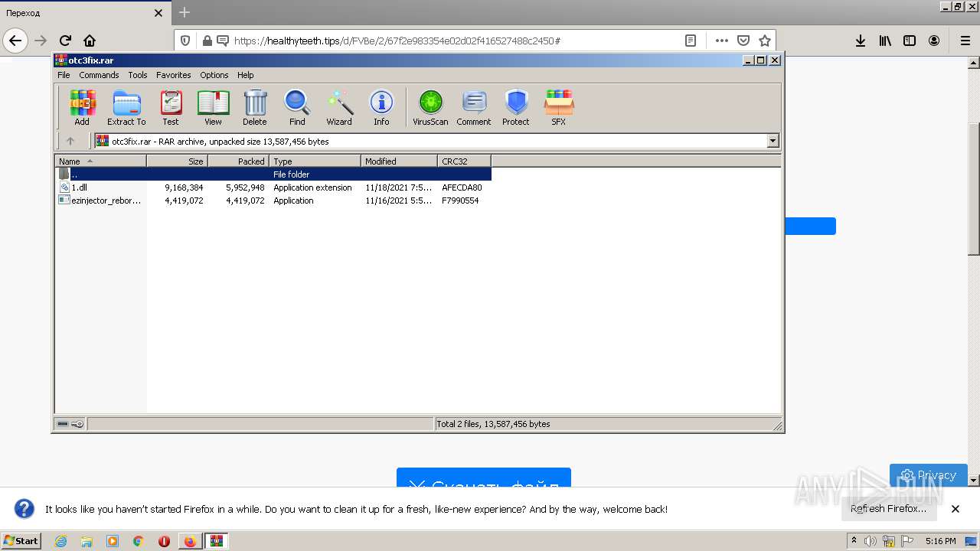Sort by Name column header
The width and height of the screenshot is (980, 551).
coord(100,161)
